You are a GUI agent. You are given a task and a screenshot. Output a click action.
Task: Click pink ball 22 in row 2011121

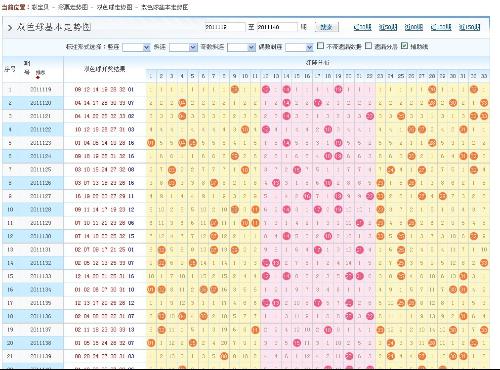[370, 116]
